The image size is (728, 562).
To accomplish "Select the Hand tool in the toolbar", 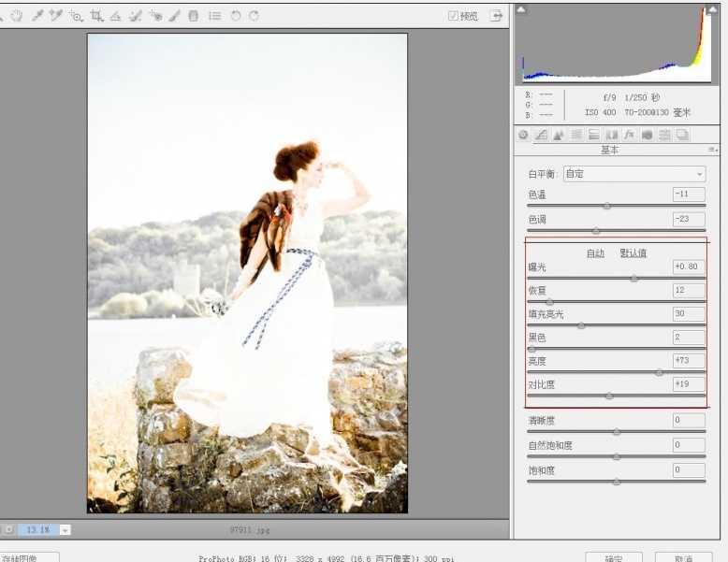I will pos(17,16).
